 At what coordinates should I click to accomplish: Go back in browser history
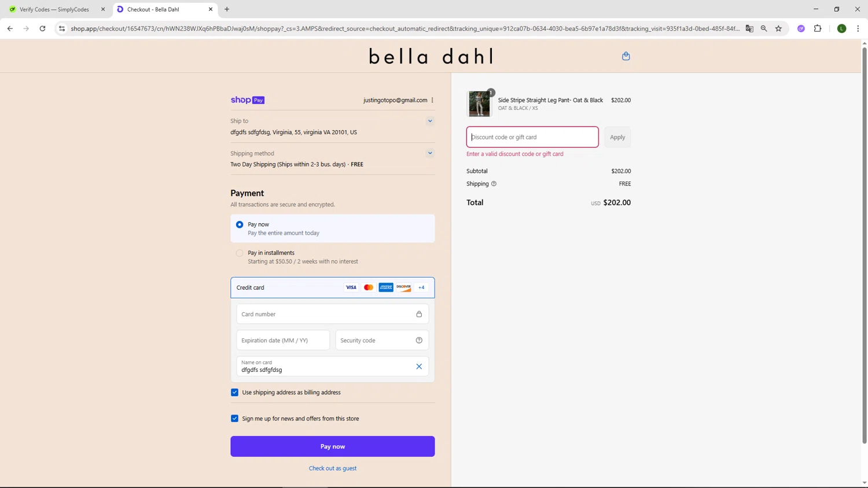pyautogui.click(x=10, y=28)
